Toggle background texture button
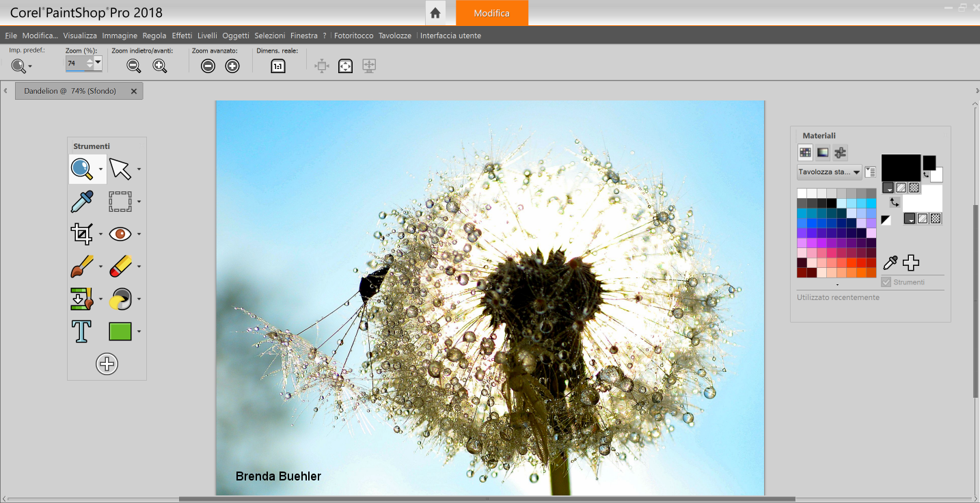 tap(923, 219)
